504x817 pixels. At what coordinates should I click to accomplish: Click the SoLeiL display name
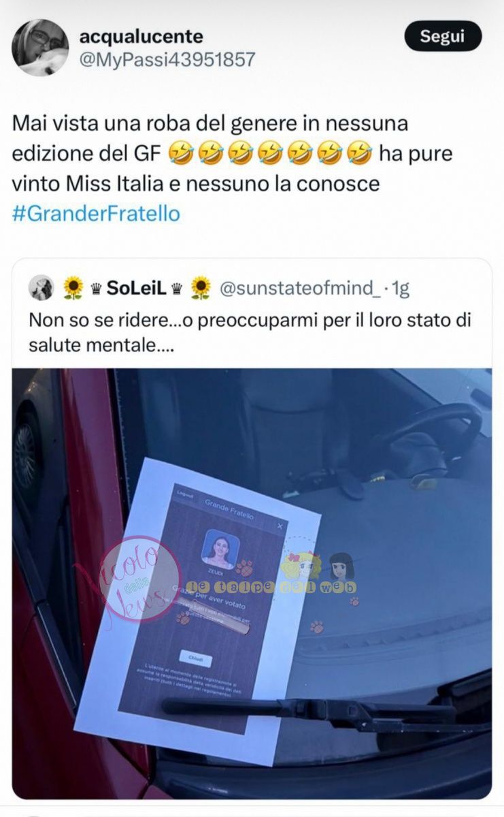tap(137, 288)
